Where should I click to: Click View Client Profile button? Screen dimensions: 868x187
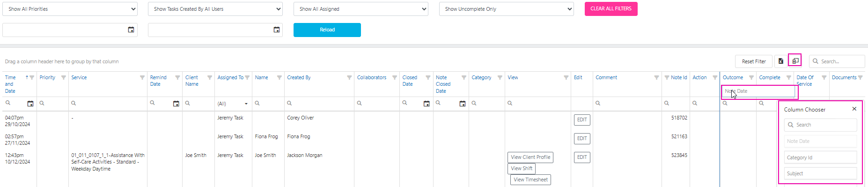[530, 157]
